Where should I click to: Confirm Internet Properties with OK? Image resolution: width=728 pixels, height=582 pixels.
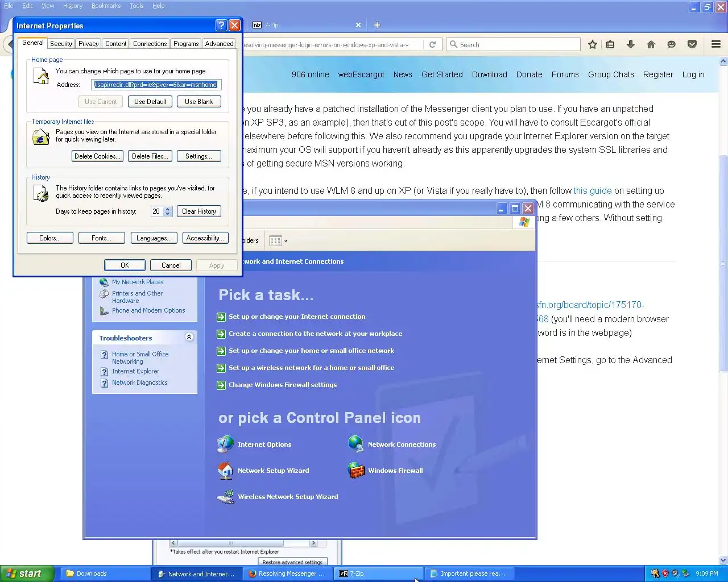[125, 265]
